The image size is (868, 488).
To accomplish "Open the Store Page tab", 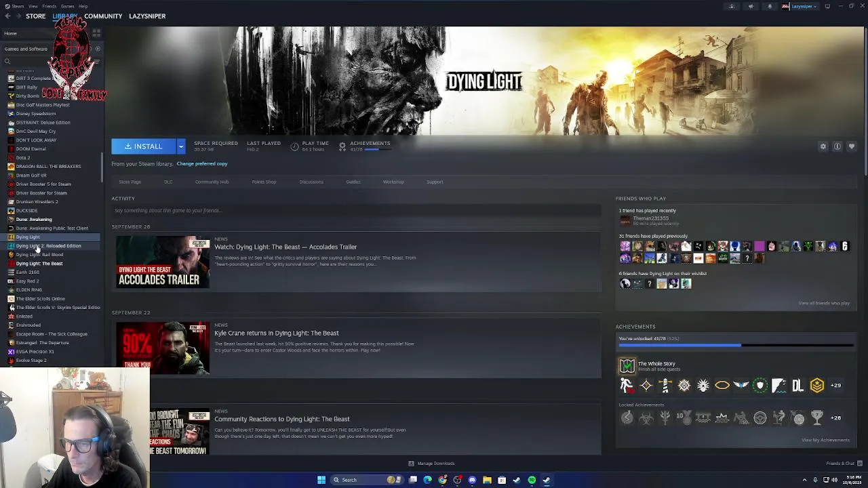I will pyautogui.click(x=130, y=182).
